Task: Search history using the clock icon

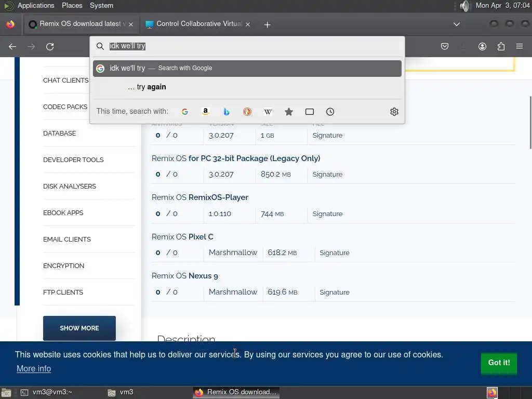Action: (x=330, y=112)
